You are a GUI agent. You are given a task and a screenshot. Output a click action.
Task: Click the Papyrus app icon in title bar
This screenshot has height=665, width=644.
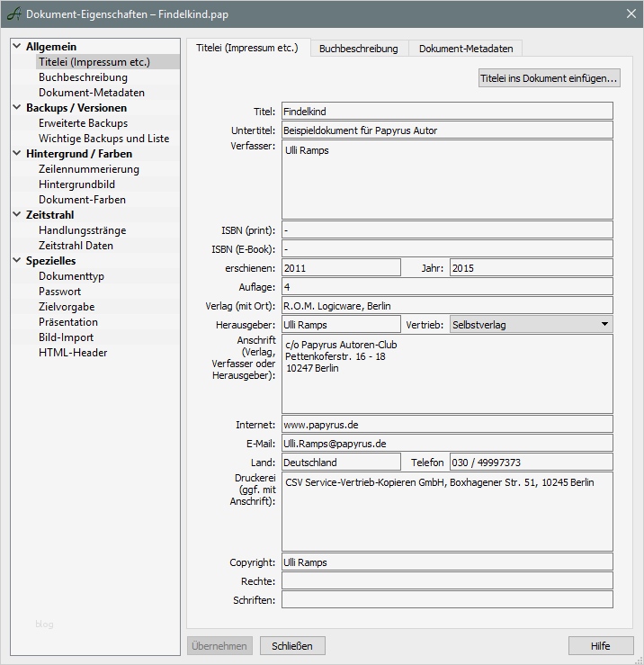14,14
